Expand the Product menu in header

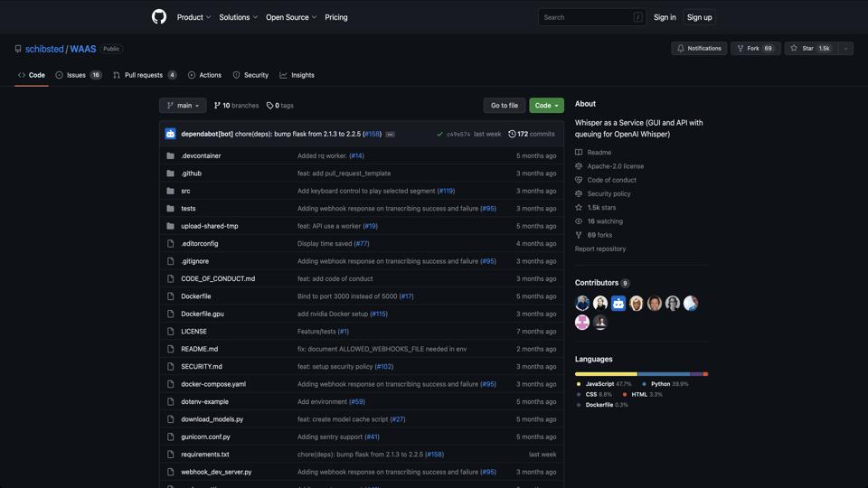193,17
